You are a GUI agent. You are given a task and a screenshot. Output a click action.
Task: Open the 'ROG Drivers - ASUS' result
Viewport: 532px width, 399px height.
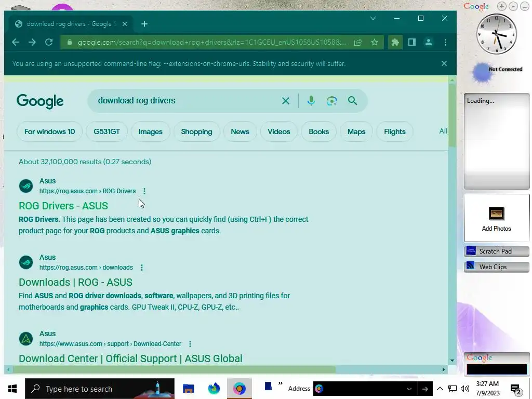coord(63,206)
